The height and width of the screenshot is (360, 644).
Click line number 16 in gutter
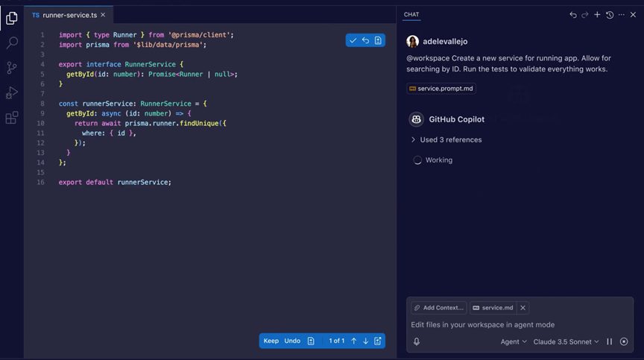(41, 183)
